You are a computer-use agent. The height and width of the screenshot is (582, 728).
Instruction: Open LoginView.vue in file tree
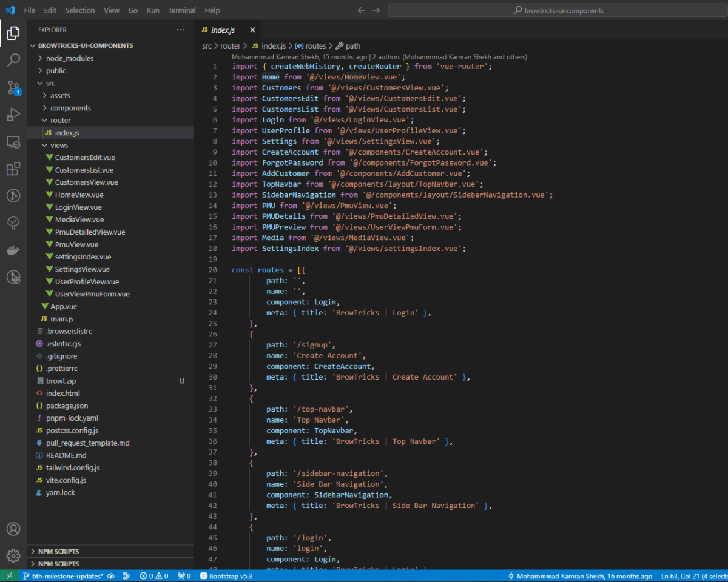78,207
